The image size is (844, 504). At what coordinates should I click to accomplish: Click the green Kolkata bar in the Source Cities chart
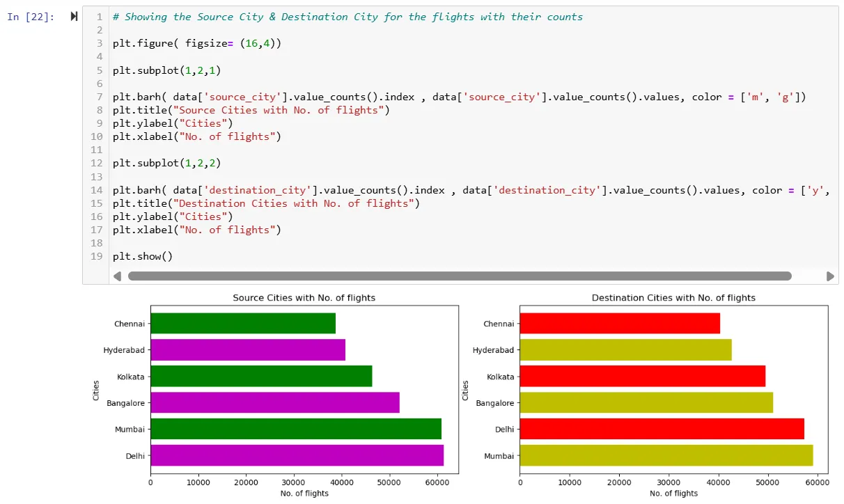click(x=261, y=376)
